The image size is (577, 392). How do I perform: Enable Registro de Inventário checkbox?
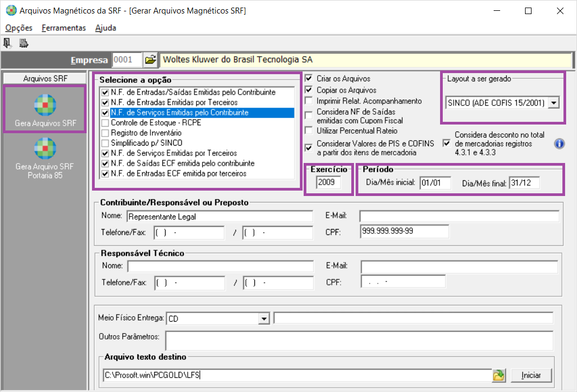click(x=105, y=133)
